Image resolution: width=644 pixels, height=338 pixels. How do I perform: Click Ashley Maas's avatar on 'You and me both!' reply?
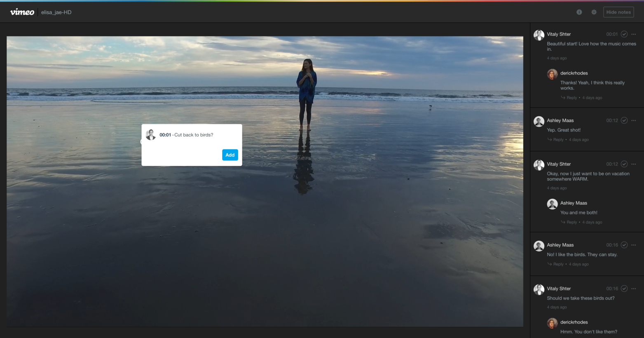coord(552,204)
